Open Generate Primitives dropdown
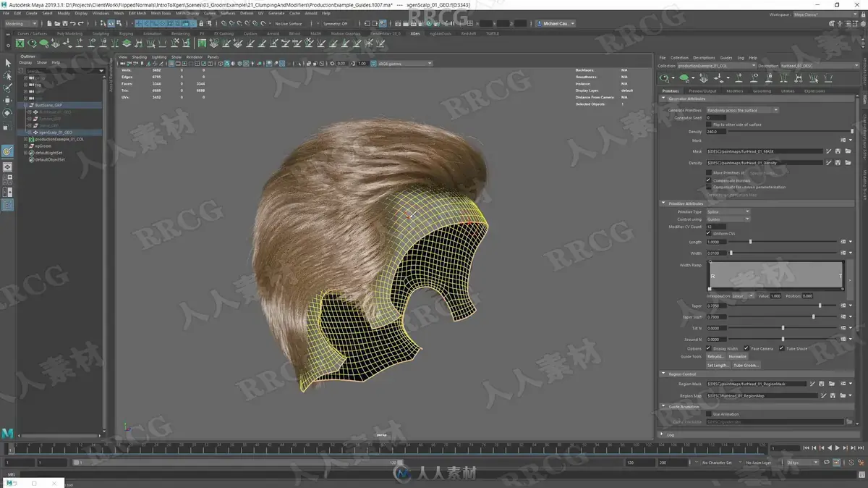Image resolution: width=868 pixels, height=488 pixels. 742,110
